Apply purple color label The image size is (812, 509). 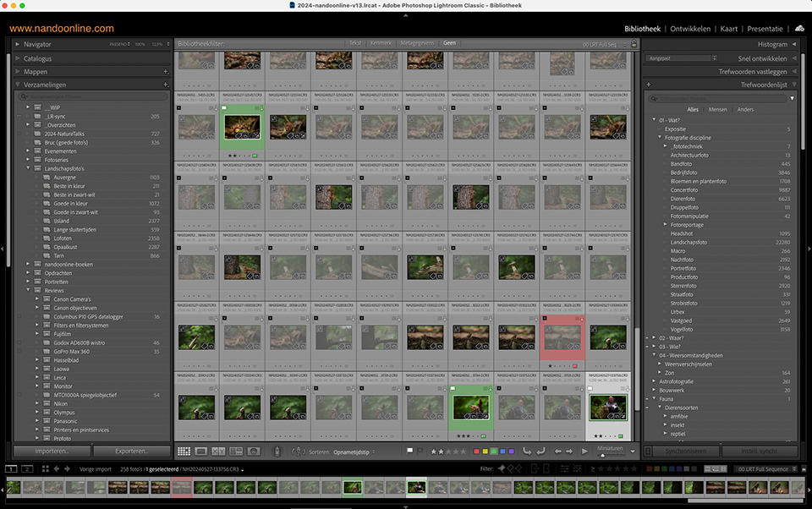[511, 452]
